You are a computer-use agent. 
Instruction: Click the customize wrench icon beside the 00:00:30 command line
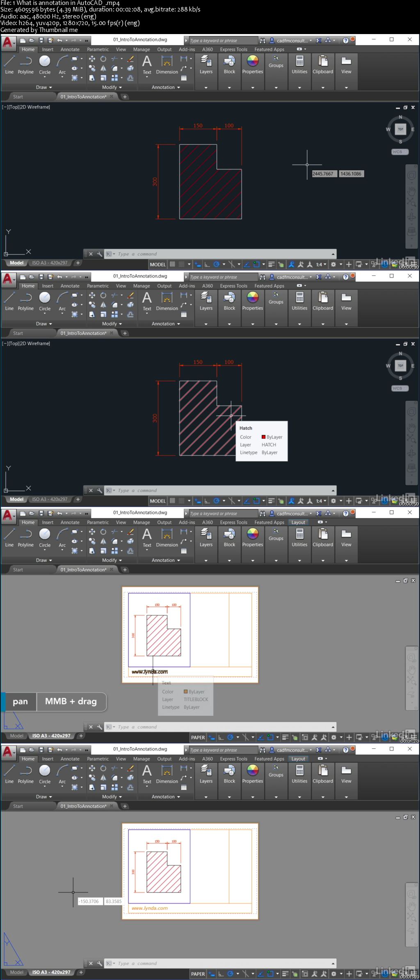point(100,254)
